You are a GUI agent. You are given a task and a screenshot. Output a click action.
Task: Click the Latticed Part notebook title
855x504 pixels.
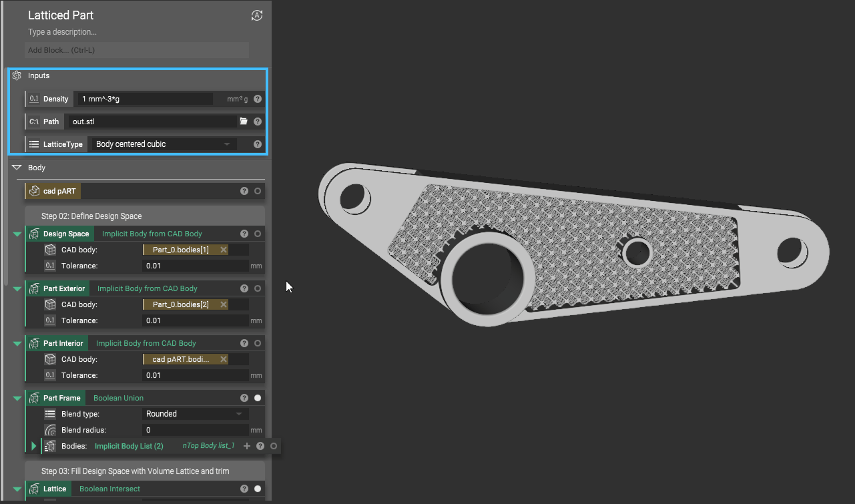pos(61,15)
